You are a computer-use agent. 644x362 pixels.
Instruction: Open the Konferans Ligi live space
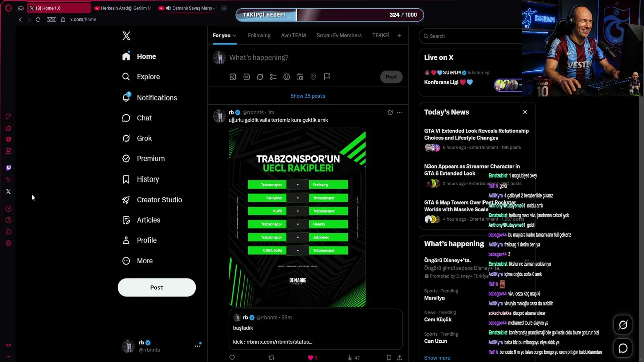pyautogui.click(x=448, y=82)
